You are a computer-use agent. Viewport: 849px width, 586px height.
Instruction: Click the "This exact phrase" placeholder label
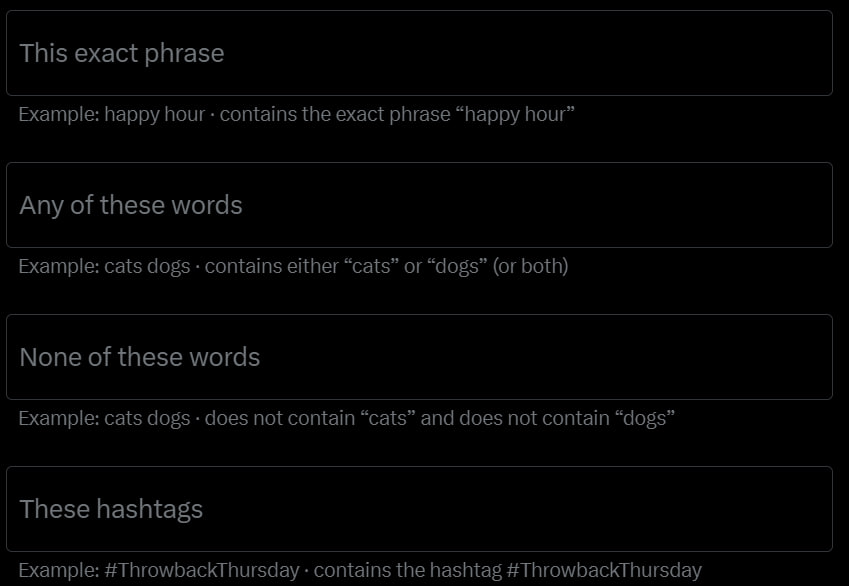[121, 53]
